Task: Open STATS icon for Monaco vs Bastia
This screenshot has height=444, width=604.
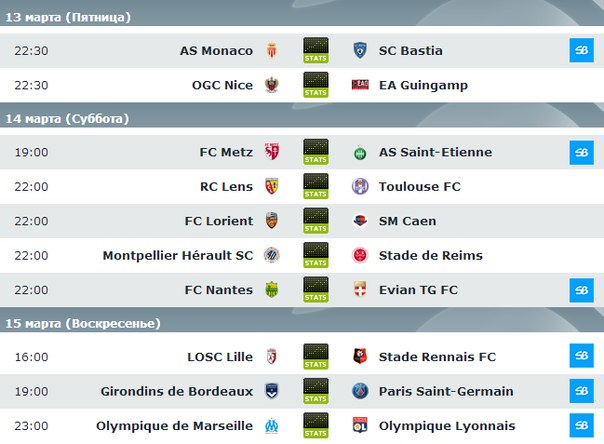Action: point(315,51)
